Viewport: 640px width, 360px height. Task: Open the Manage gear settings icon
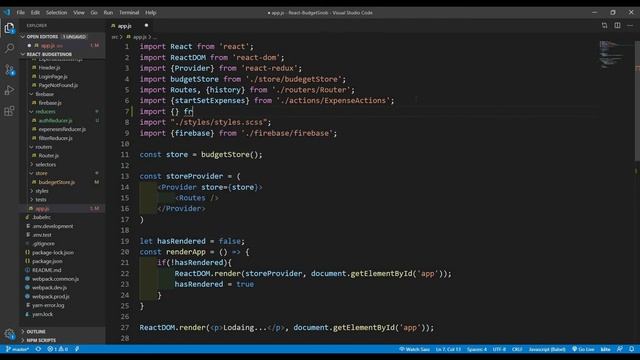(x=9, y=334)
